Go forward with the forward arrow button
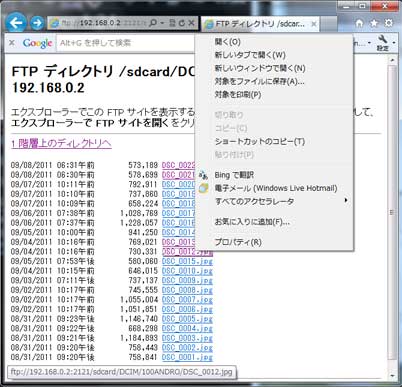Viewport: 402px width, 387px height. tap(37, 23)
